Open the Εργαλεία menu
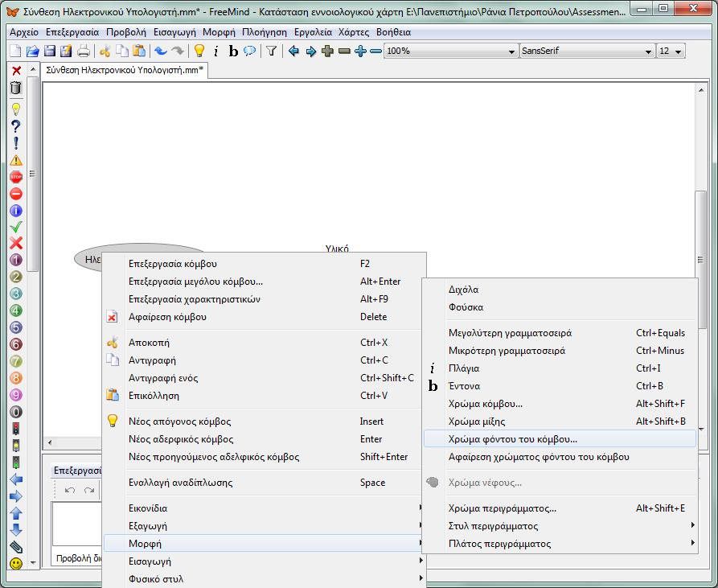The image size is (718, 588). click(x=314, y=32)
